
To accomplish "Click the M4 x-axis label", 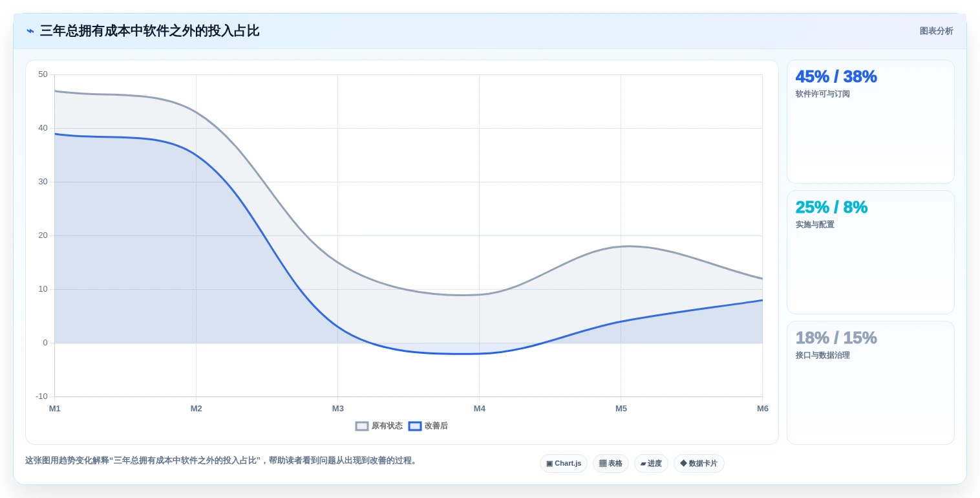I will [x=480, y=409].
